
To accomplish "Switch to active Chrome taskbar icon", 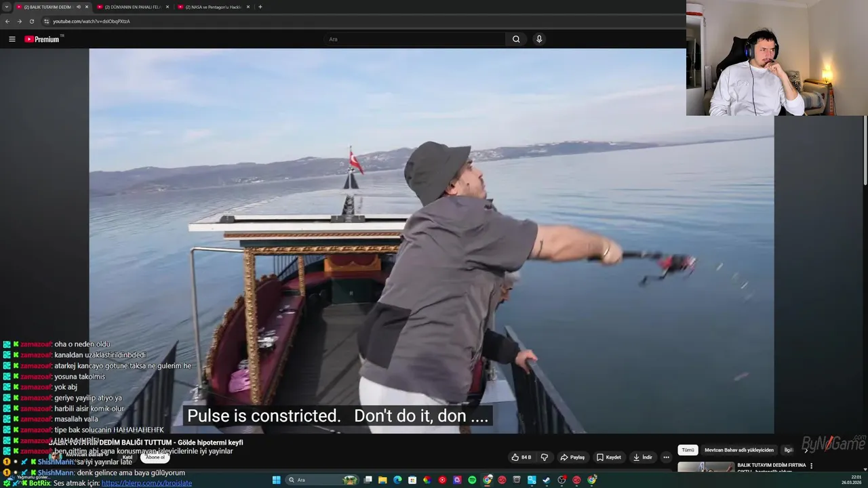I will [x=487, y=480].
